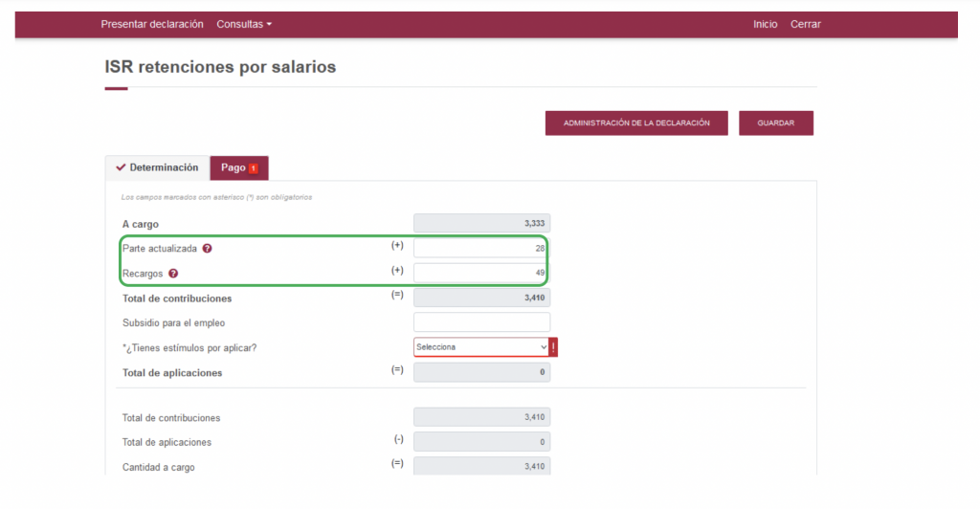
Task: Click the red error icon beside Selecciona dropdown
Action: (x=553, y=347)
